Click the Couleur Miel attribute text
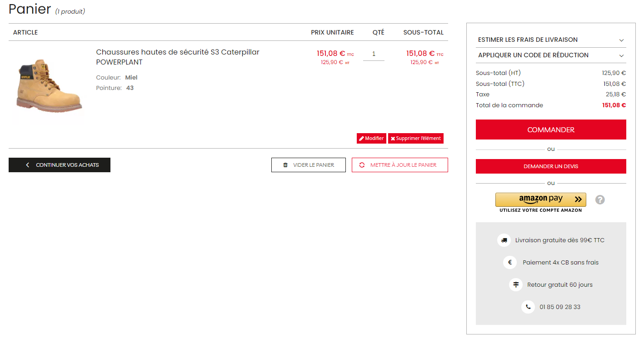Image resolution: width=644 pixels, height=344 pixels. [117, 77]
